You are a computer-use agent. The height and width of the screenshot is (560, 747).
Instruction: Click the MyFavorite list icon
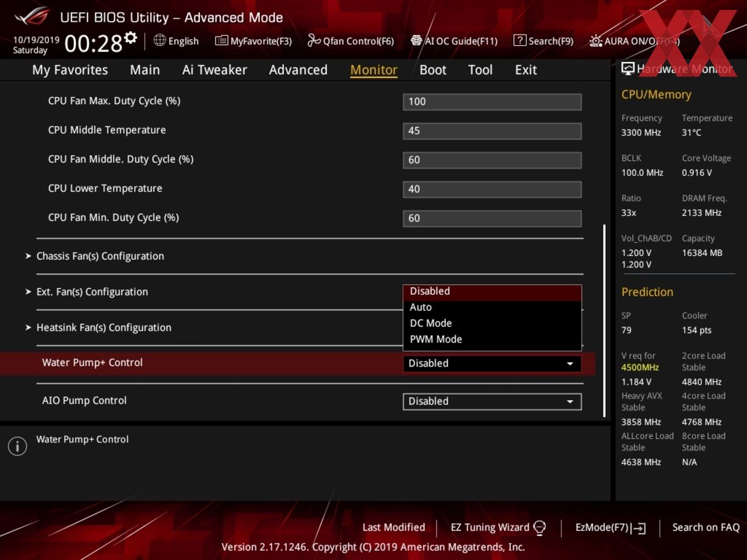click(221, 41)
